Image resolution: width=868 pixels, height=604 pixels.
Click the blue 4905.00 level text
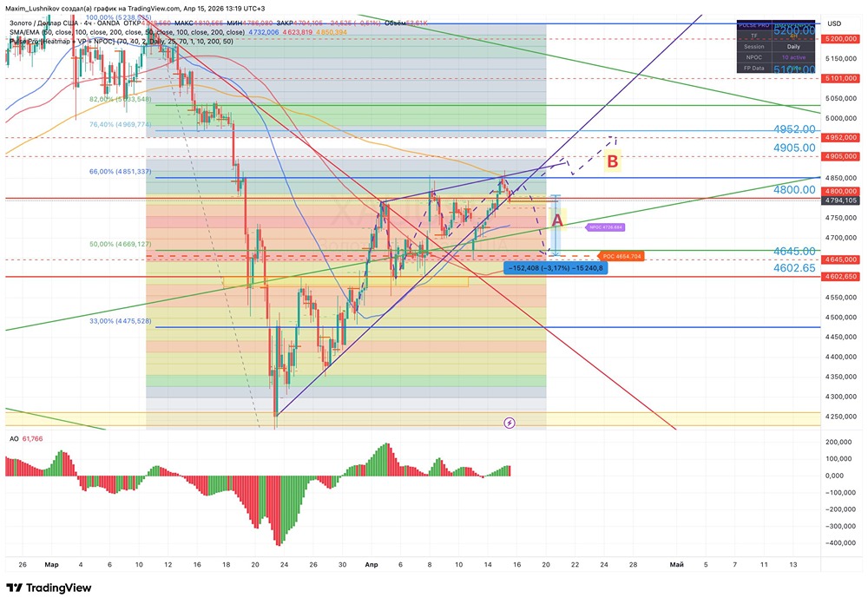pos(794,148)
